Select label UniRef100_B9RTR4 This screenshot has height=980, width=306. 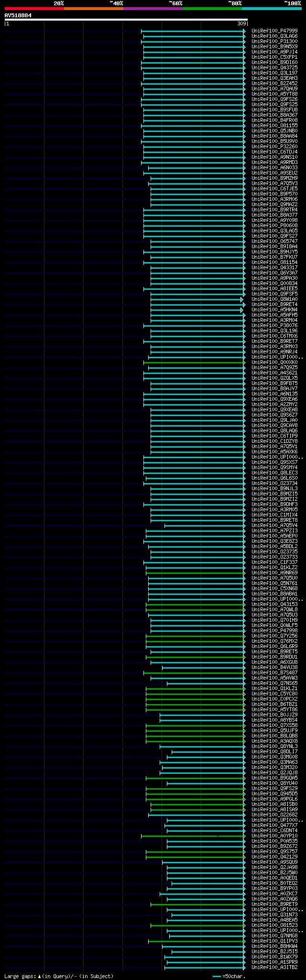pos(274,209)
